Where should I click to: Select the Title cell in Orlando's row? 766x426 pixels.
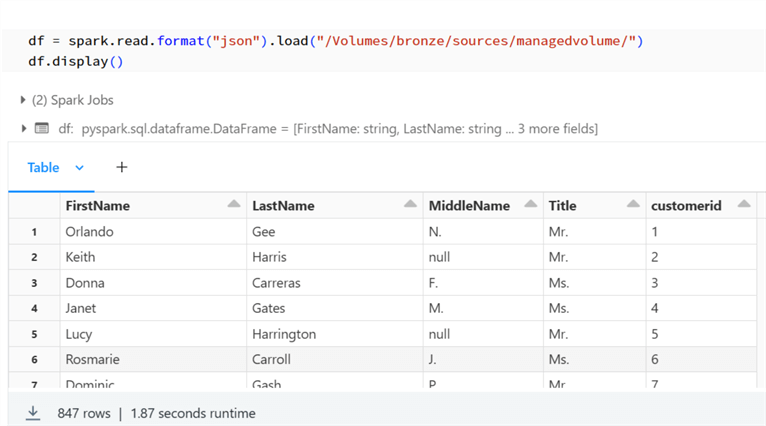click(595, 232)
